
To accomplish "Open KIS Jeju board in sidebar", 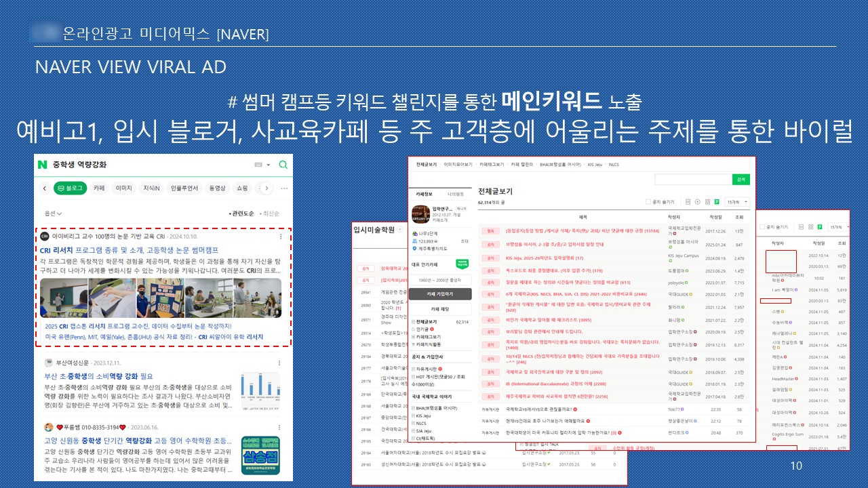I will point(422,415).
